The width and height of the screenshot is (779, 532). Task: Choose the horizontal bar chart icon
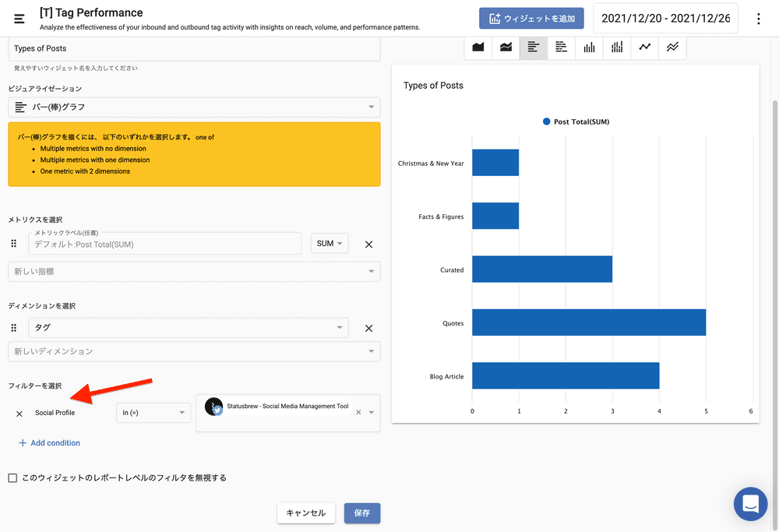click(534, 48)
